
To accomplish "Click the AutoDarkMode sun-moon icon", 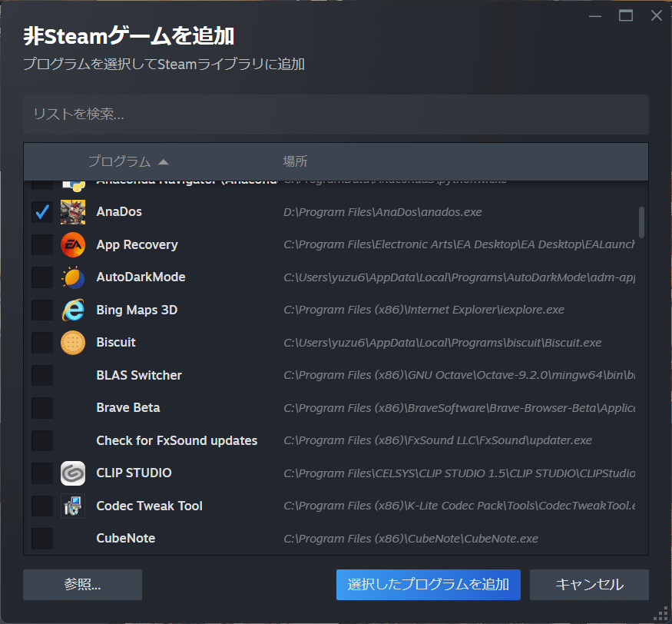I will click(x=73, y=277).
